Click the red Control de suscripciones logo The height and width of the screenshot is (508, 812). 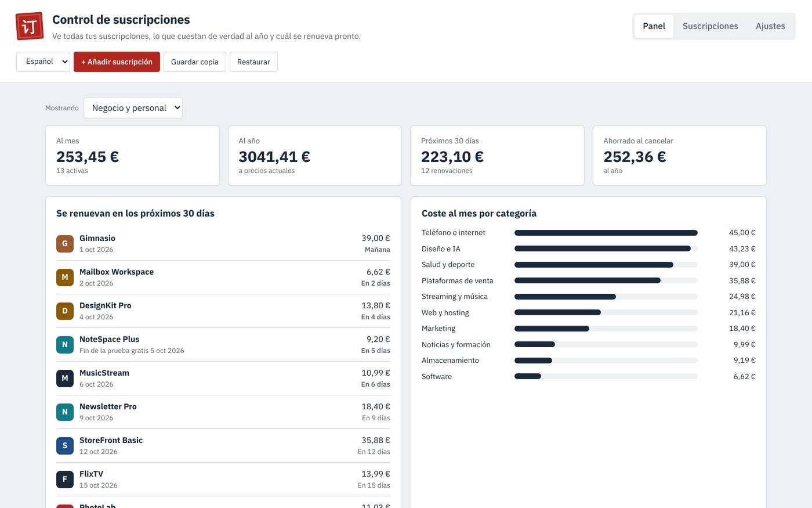click(x=30, y=26)
